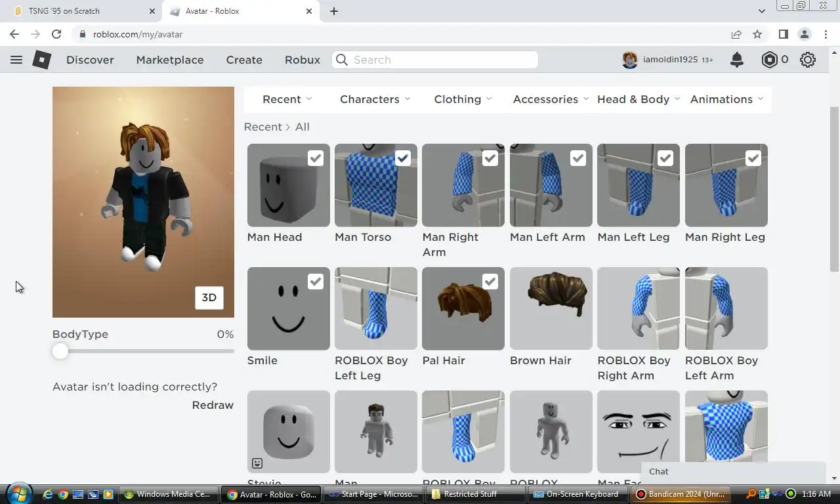
Task: Click the share page icon in address bar
Action: [x=736, y=34]
